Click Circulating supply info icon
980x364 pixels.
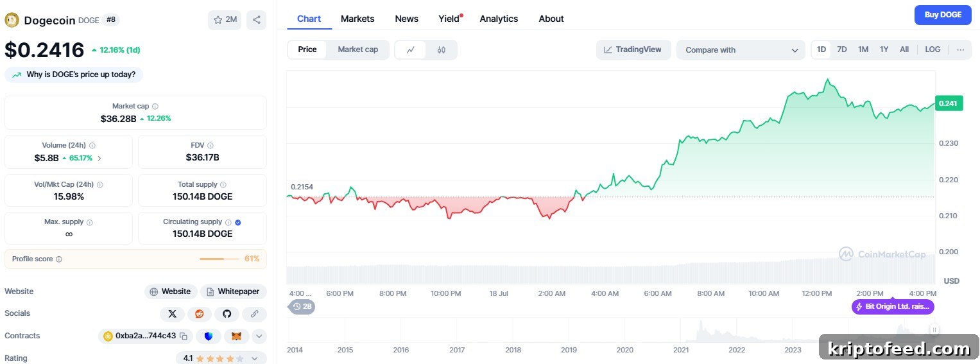(x=228, y=222)
